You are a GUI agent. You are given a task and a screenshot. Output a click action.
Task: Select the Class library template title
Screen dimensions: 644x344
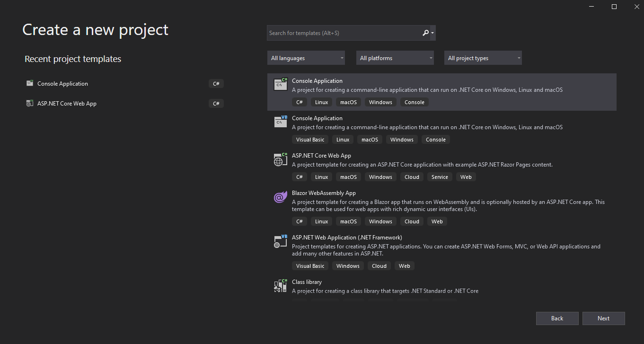tap(307, 282)
